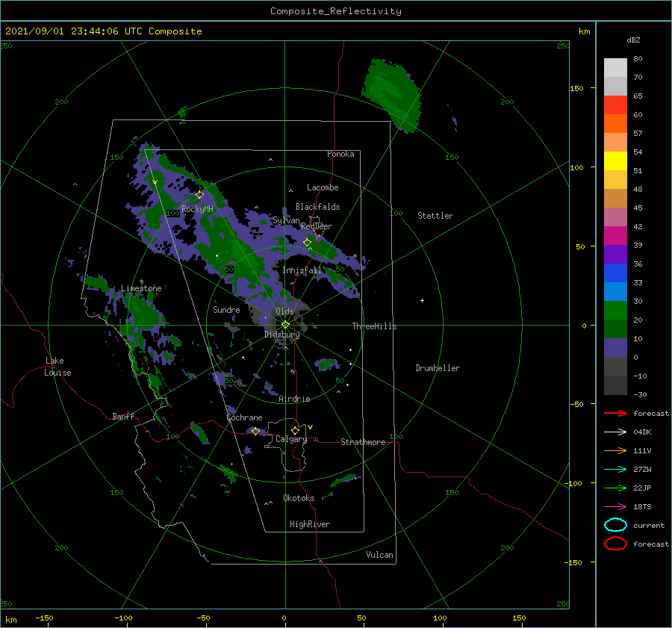Click the dBZ scale heading
This screenshot has width=672, height=628.
(633, 40)
